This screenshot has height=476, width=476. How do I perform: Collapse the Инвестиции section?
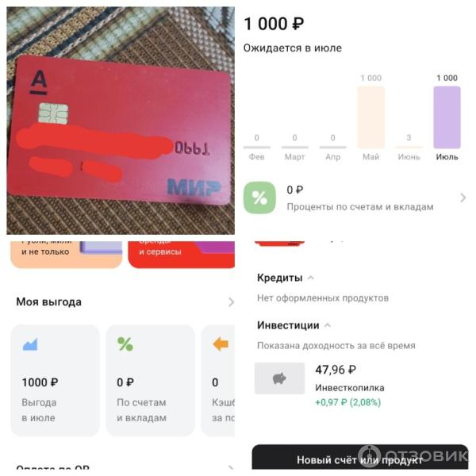coord(327,325)
